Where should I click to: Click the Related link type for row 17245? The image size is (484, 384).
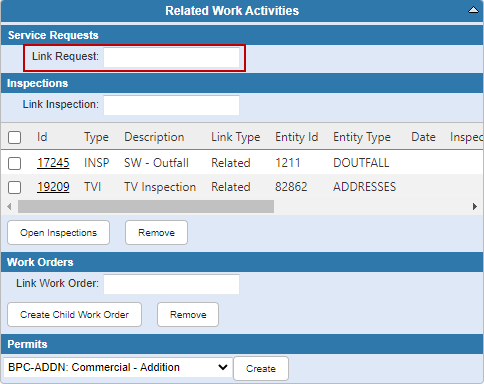[231, 163]
